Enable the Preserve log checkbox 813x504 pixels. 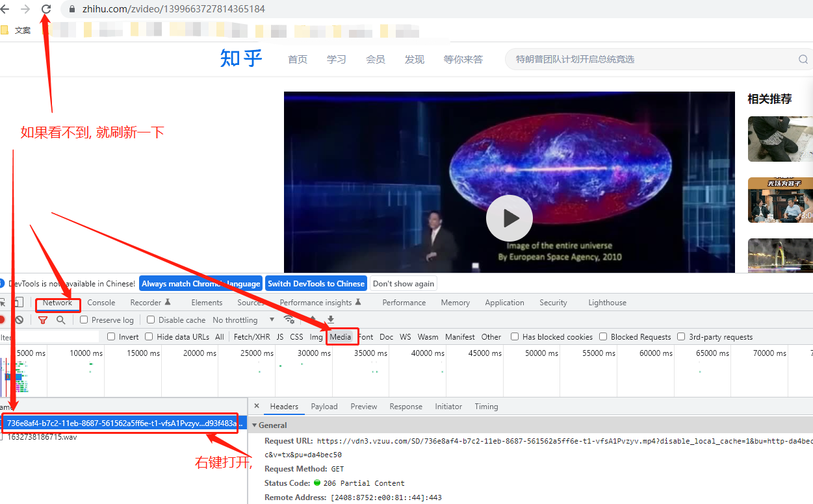84,320
